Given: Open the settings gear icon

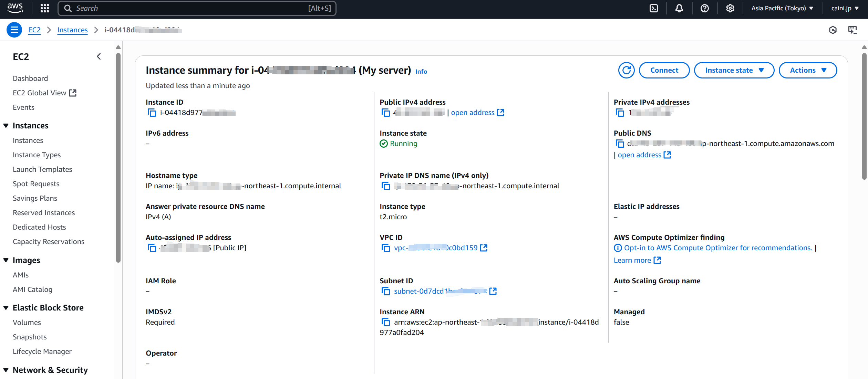Looking at the screenshot, I should pyautogui.click(x=730, y=8).
